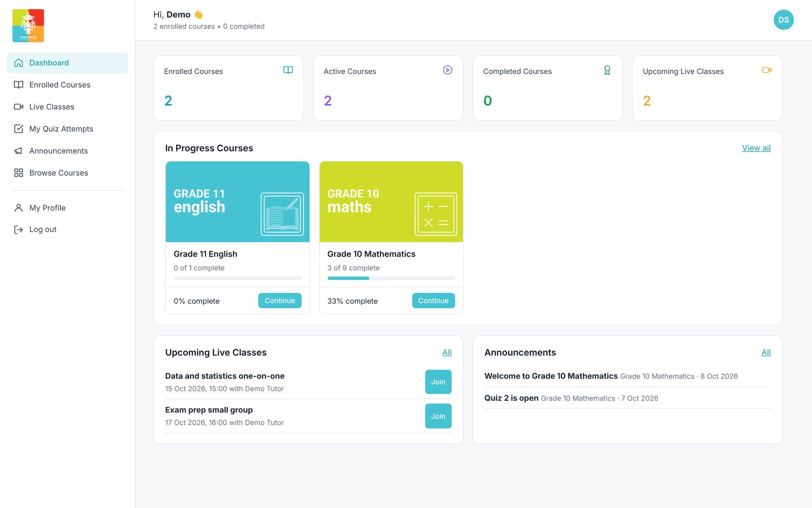Click '0 of 1 complete' text
Image resolution: width=812 pixels, height=508 pixels.
[199, 268]
